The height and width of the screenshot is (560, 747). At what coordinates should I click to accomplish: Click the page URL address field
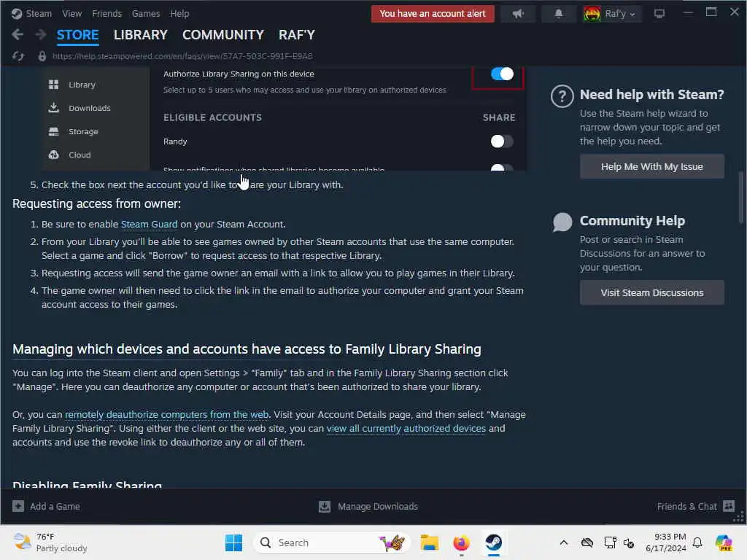(x=182, y=56)
